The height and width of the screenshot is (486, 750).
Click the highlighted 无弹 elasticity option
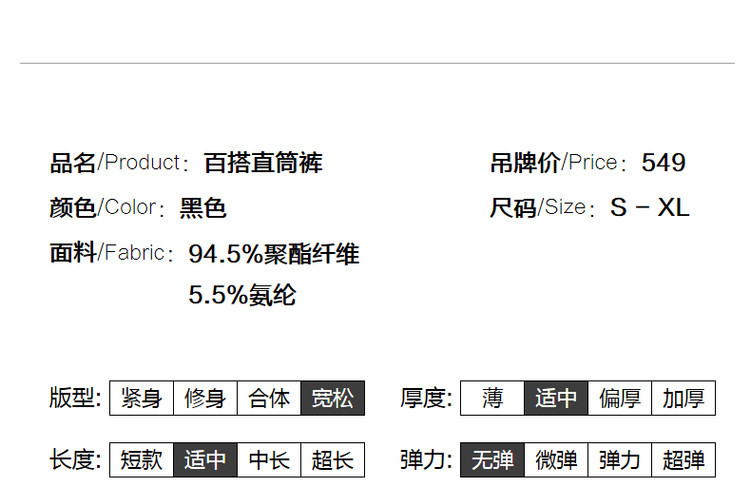coord(492,460)
